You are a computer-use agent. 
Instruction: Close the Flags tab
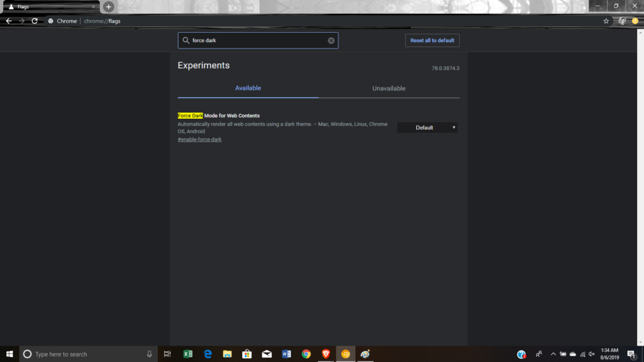[93, 6]
